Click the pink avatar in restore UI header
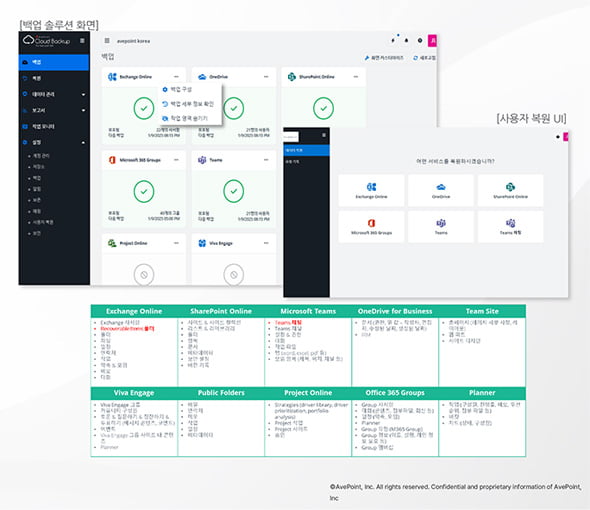 click(566, 137)
